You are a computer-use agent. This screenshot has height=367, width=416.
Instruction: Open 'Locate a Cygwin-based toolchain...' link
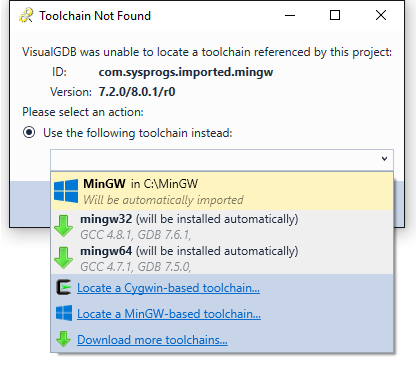[x=168, y=288]
